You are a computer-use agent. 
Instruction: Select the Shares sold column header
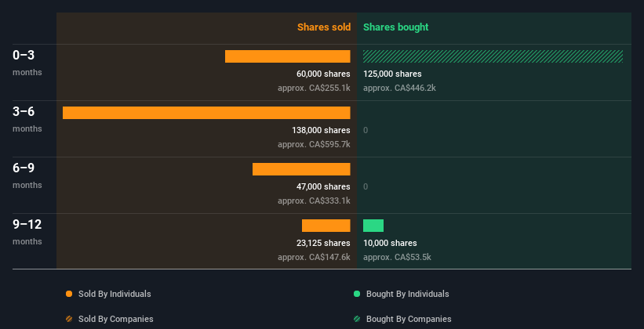(323, 27)
